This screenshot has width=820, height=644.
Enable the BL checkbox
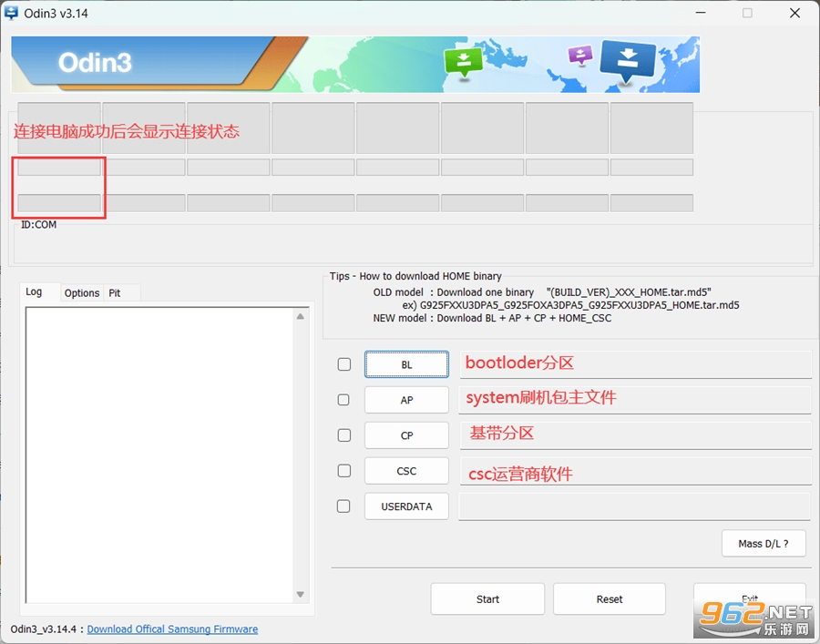pos(344,364)
